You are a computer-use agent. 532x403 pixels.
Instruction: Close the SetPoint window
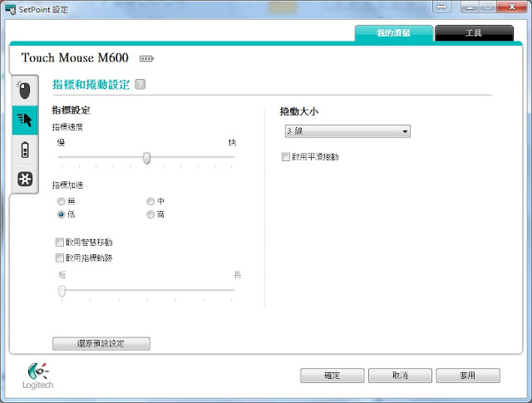coord(512,7)
